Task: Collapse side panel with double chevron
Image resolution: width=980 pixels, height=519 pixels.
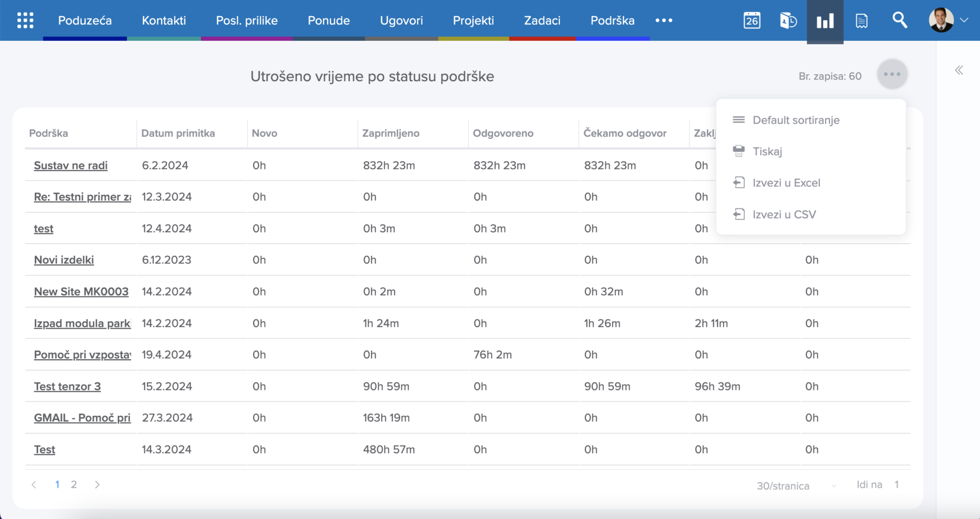Action: click(959, 70)
